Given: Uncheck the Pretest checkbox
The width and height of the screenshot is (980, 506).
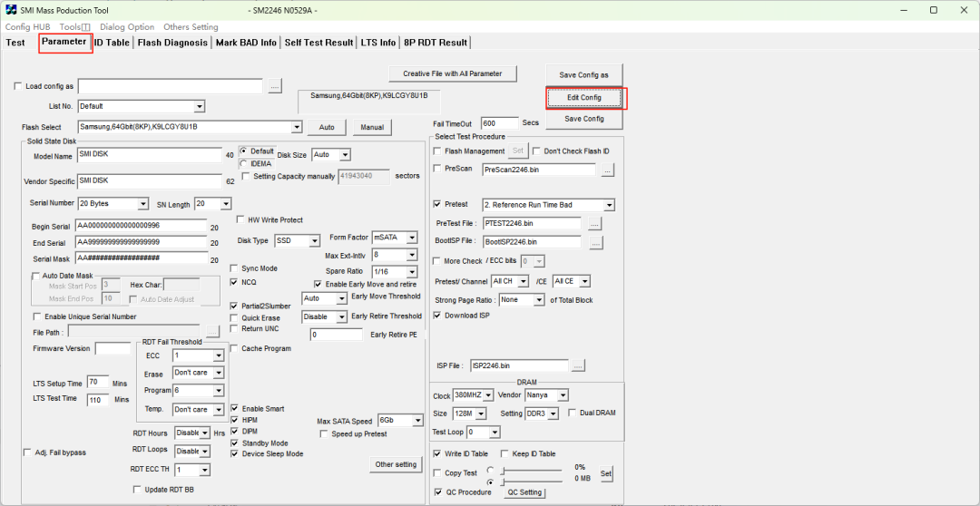Looking at the screenshot, I should click(436, 204).
